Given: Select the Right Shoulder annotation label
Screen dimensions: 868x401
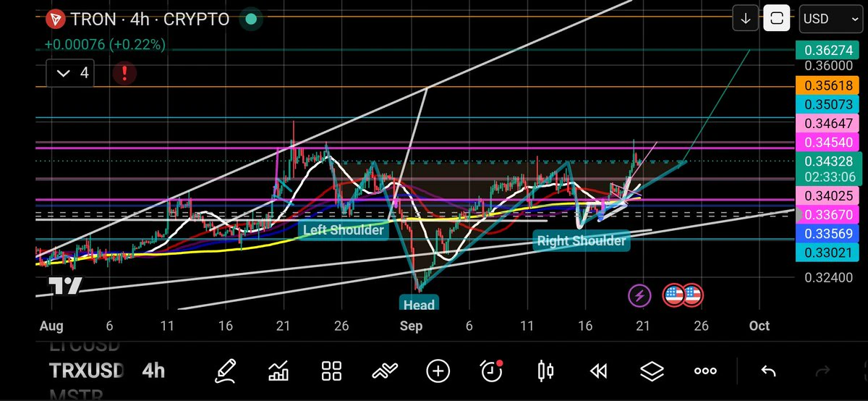Looking at the screenshot, I should (582, 240).
